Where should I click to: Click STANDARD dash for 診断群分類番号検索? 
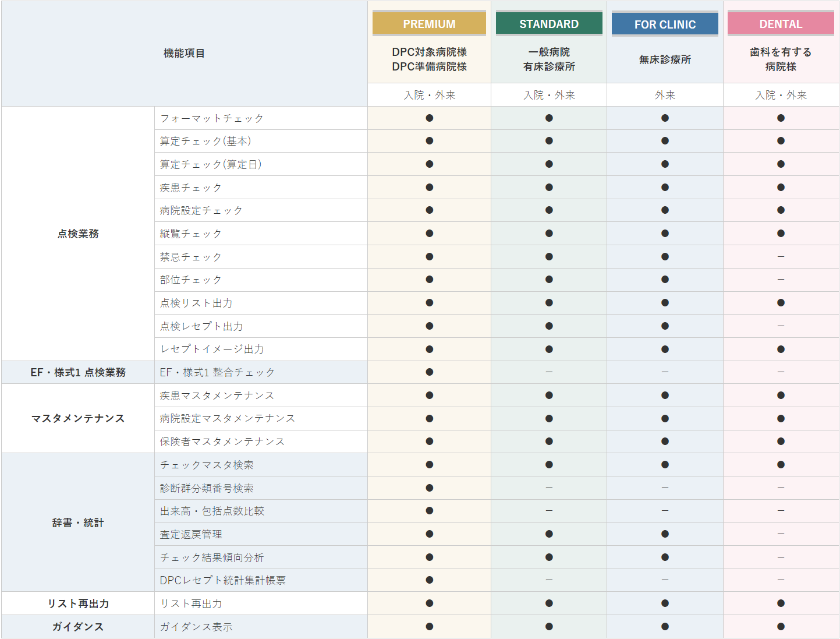point(549,488)
